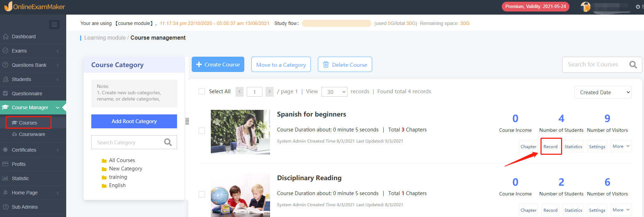Expand the Home Page submenu chevron

click(58, 193)
